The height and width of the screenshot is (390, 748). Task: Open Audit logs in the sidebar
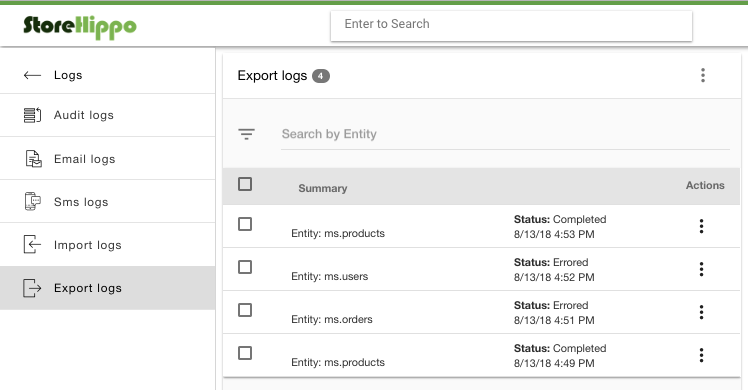107,115
